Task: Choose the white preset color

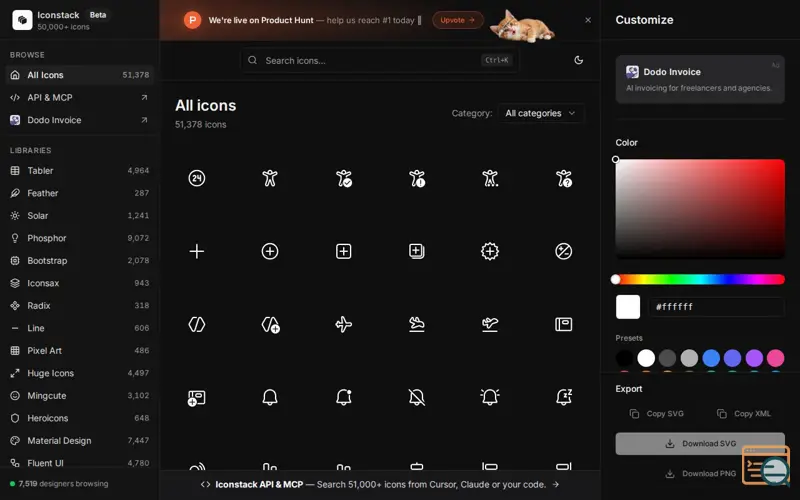Action: tap(646, 358)
